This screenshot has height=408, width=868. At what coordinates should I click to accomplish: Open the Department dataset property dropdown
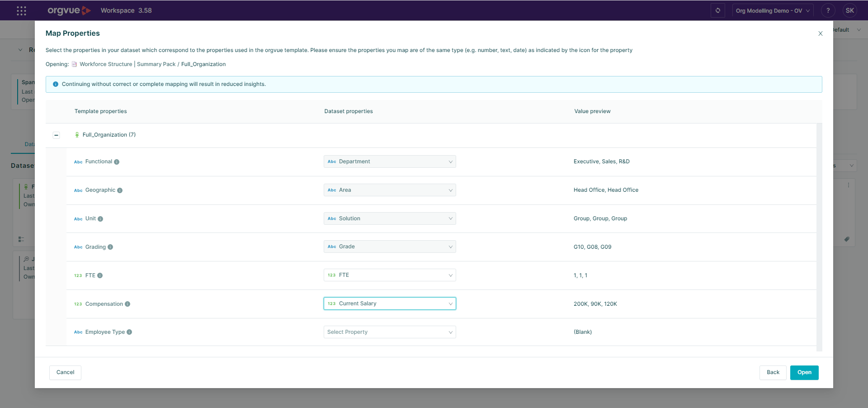(x=389, y=161)
